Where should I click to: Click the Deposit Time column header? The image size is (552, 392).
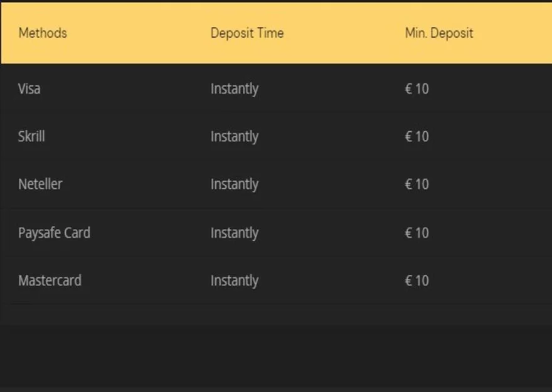point(247,33)
